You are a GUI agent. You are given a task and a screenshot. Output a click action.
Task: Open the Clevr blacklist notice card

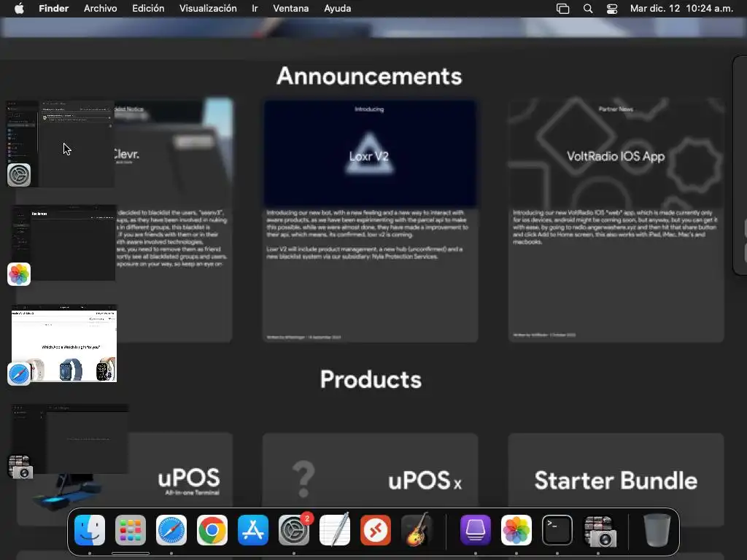(174, 220)
